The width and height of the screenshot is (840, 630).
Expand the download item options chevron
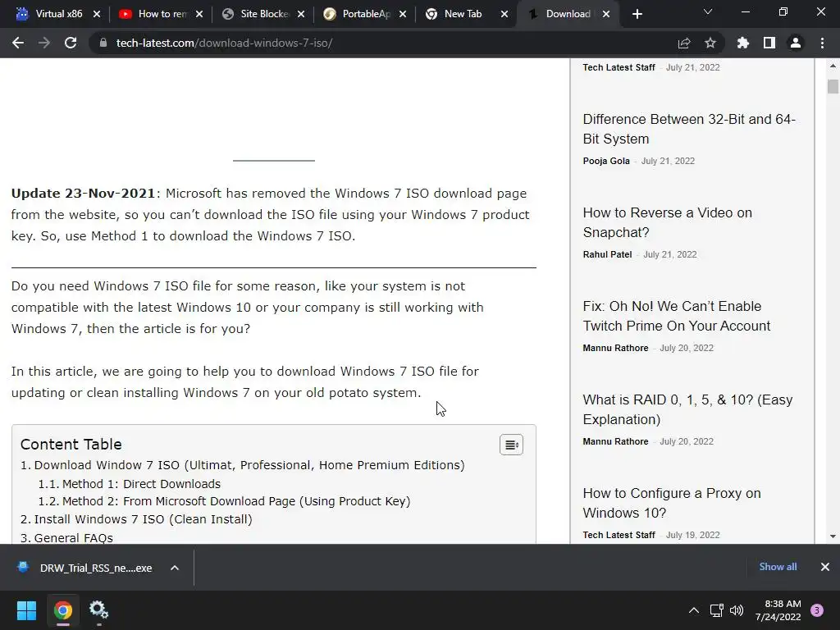click(x=175, y=568)
